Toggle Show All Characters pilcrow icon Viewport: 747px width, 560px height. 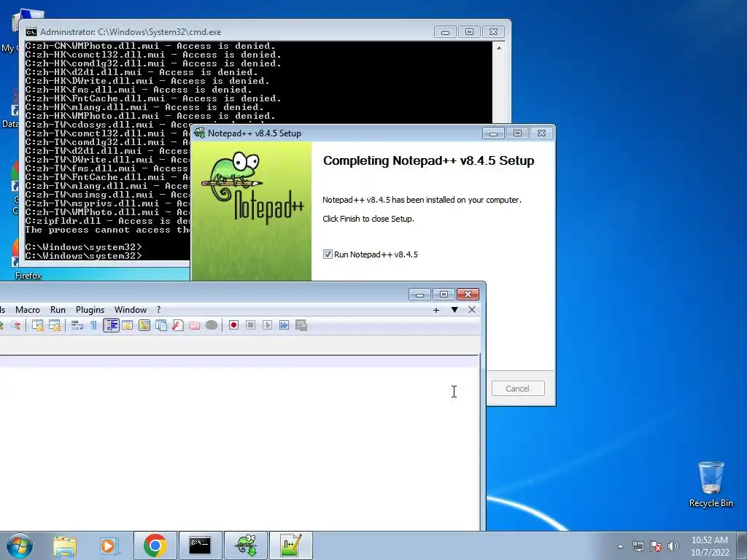point(94,325)
